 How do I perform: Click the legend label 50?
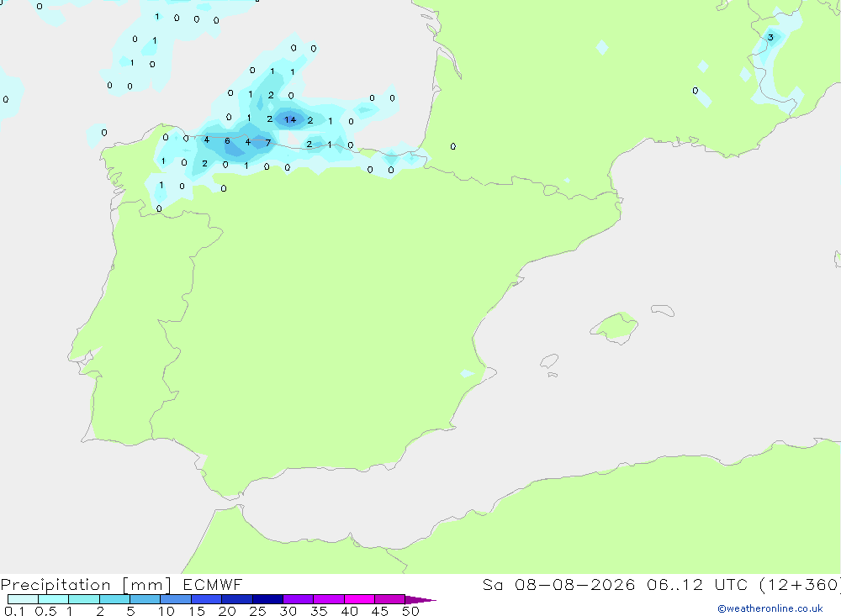[x=410, y=611]
